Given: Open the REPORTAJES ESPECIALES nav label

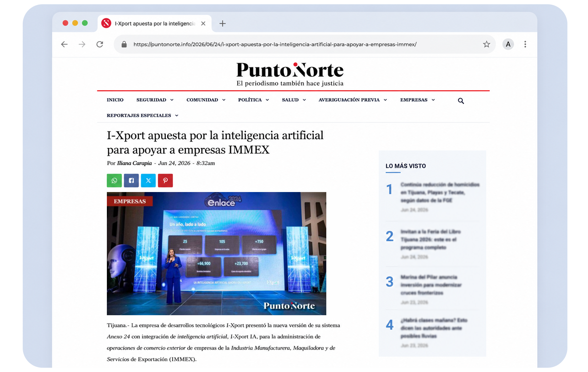Looking at the screenshot, I should coord(139,116).
